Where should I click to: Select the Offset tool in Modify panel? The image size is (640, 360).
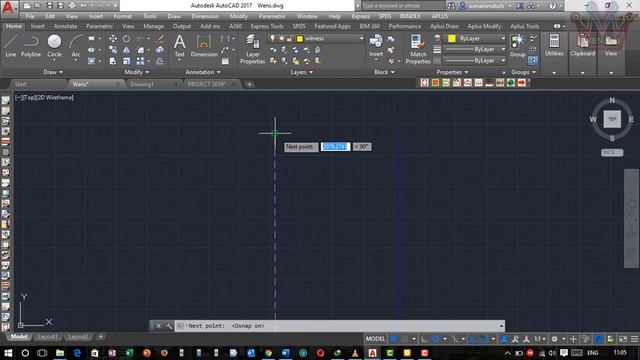[x=160, y=61]
